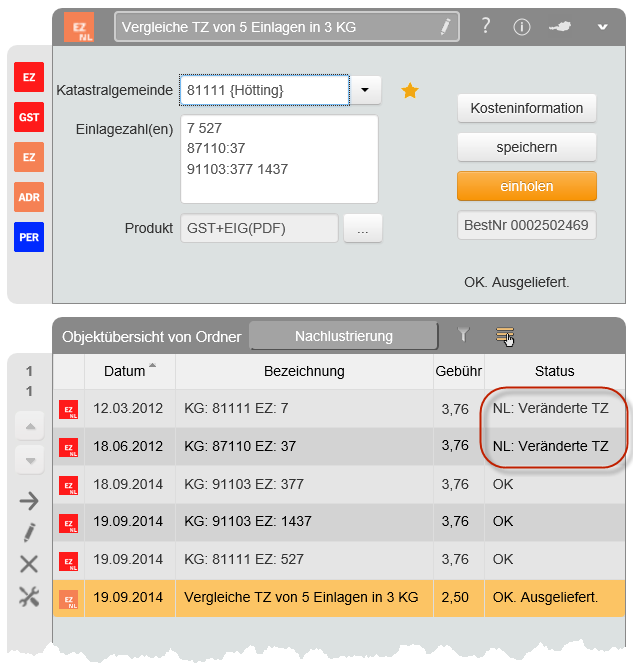Click the X delete icon in list sidebar

coord(29,564)
